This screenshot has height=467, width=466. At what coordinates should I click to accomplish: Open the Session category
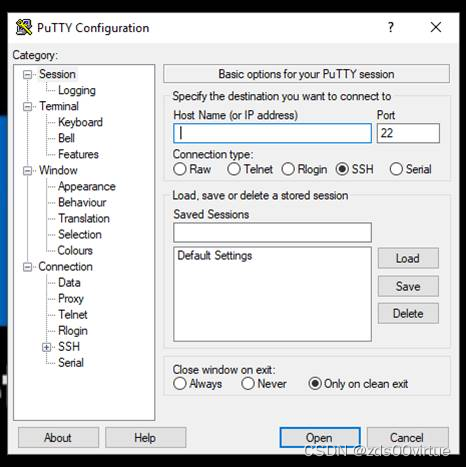[x=57, y=74]
